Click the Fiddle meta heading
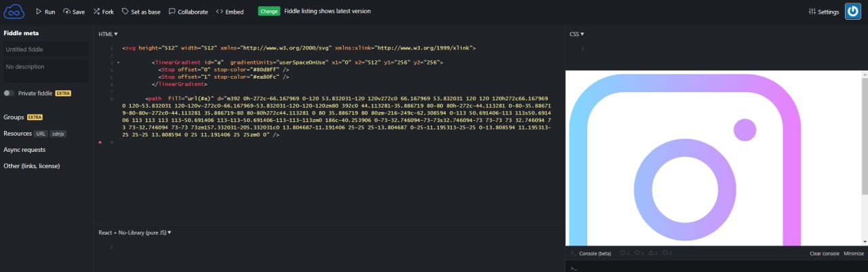 coord(21,33)
